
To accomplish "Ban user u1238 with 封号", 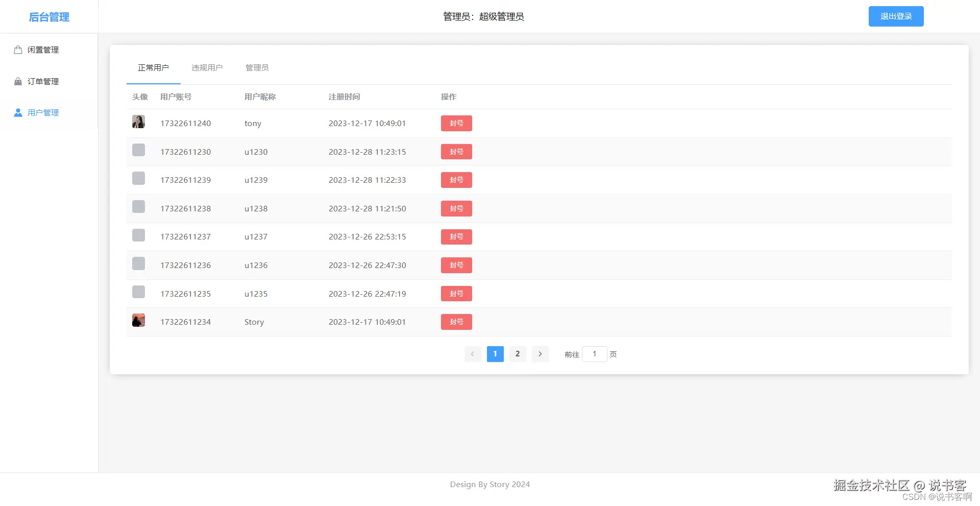I will click(x=456, y=208).
